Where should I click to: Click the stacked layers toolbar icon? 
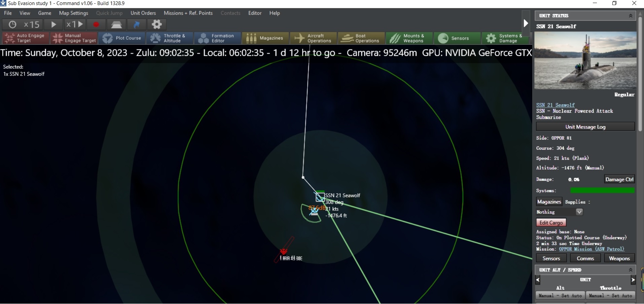click(x=116, y=25)
